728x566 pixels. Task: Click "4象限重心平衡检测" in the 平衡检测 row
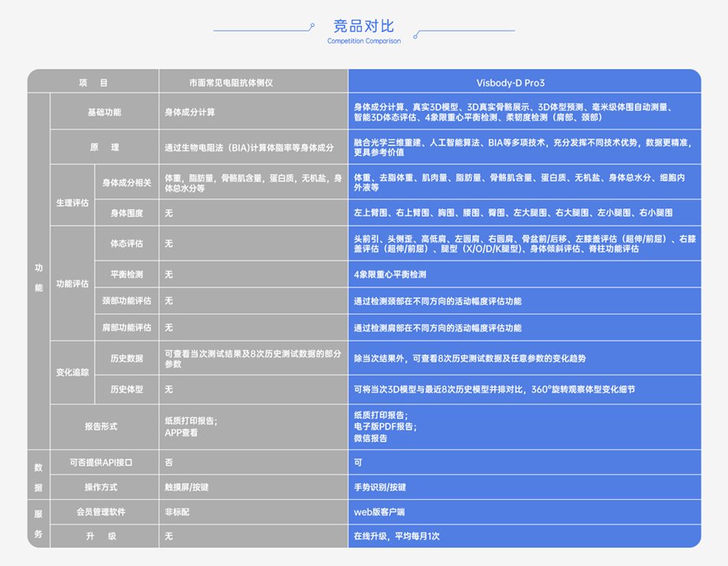point(390,274)
